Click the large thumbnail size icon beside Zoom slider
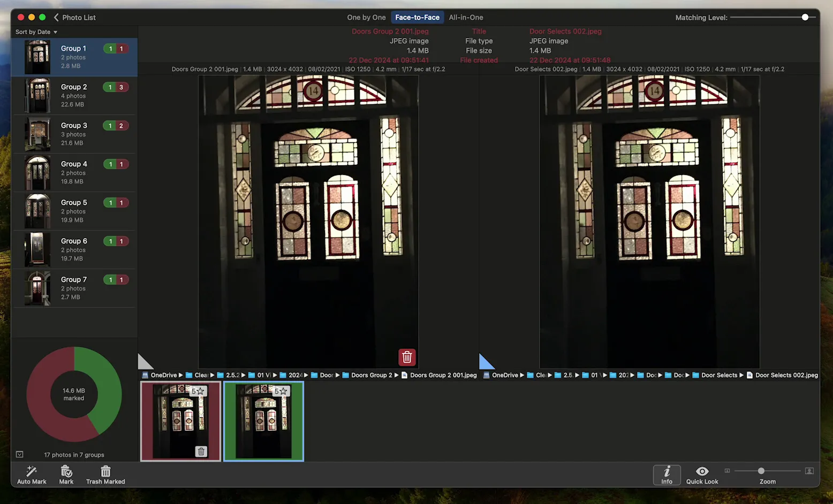The image size is (833, 504). [809, 471]
